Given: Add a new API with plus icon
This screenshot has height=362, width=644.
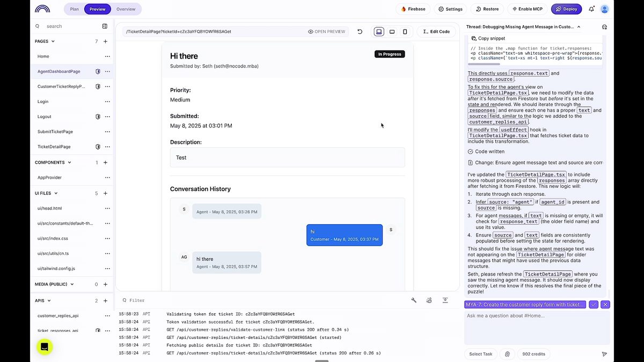Looking at the screenshot, I should [x=105, y=301].
